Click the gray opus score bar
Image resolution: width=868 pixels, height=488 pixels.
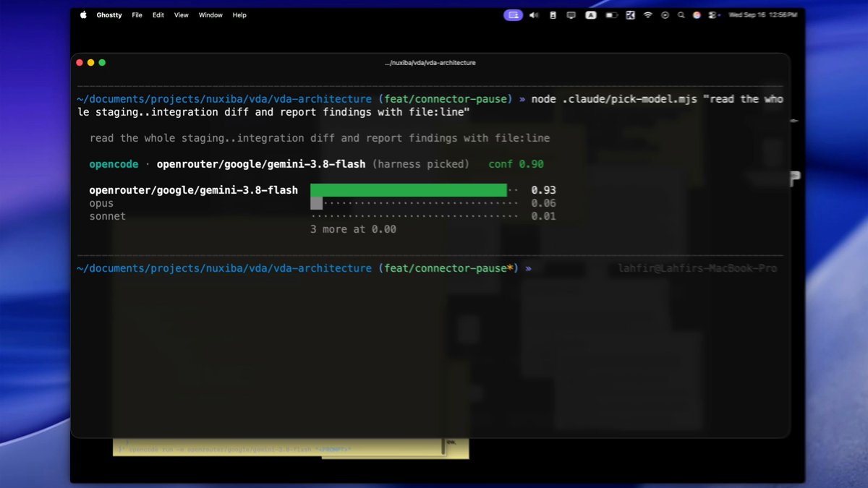[316, 203]
